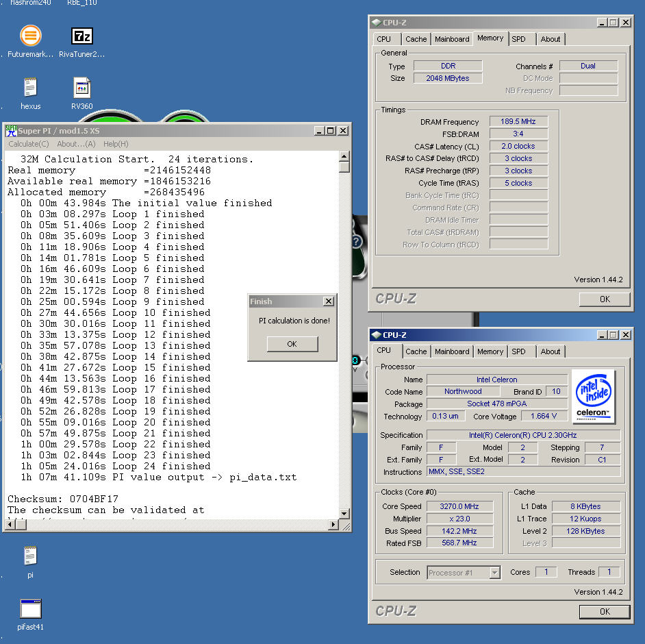
Task: Click the Specification Intel Celeron 2.30GHz field
Action: click(523, 435)
